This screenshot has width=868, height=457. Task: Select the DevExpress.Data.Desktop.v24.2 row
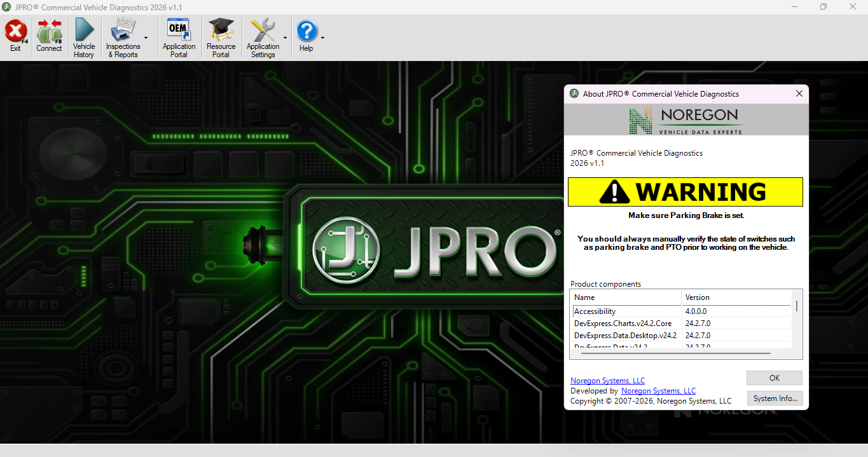point(681,336)
